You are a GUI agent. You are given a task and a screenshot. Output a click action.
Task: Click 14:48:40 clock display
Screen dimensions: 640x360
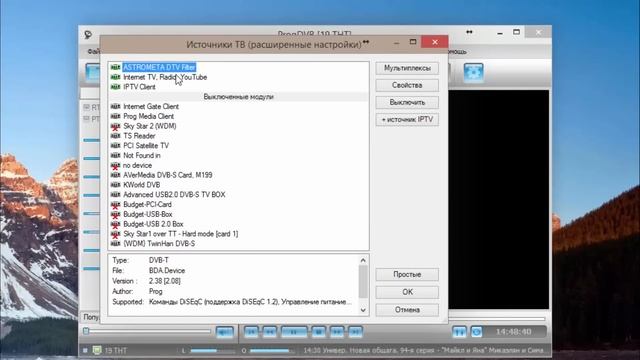(513, 332)
